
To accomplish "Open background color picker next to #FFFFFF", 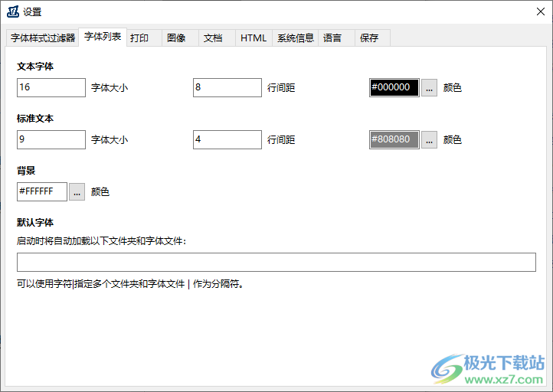I will point(77,191).
